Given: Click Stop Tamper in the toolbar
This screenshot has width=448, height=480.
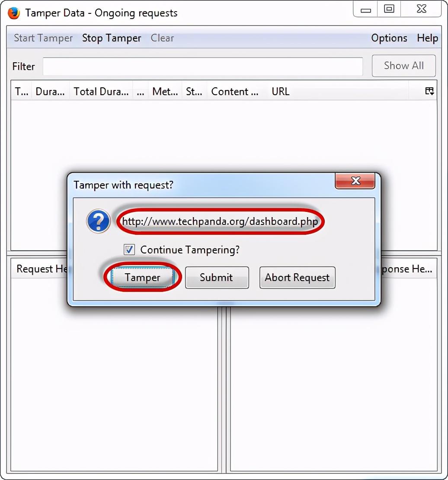Looking at the screenshot, I should click(112, 38).
